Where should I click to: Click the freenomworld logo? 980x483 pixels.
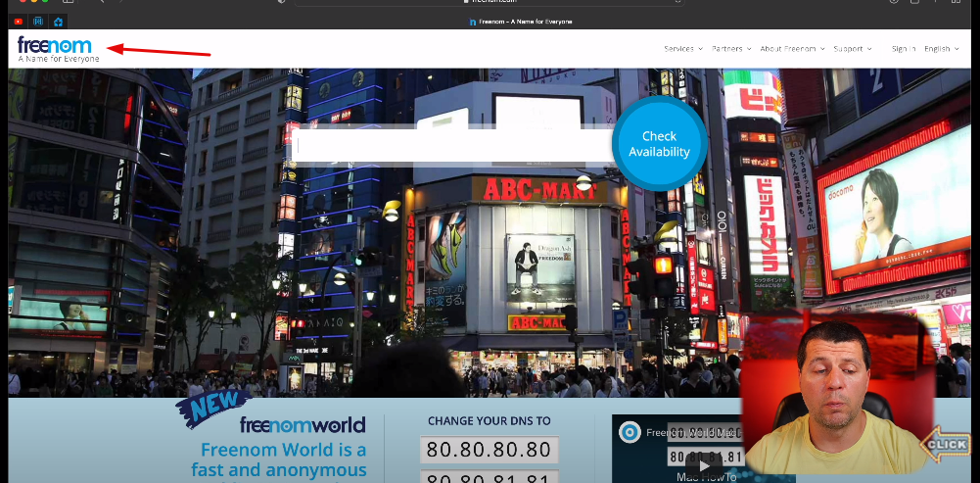tap(303, 425)
